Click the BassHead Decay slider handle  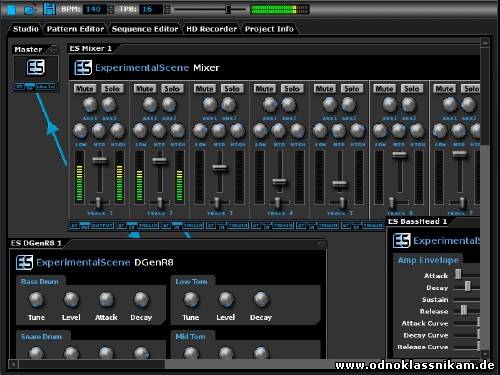point(468,286)
